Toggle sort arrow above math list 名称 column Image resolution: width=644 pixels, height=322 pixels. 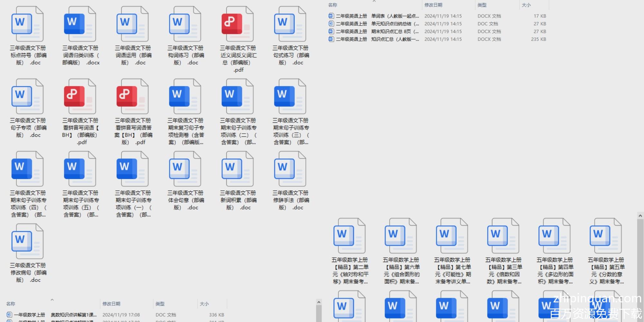pos(52,300)
